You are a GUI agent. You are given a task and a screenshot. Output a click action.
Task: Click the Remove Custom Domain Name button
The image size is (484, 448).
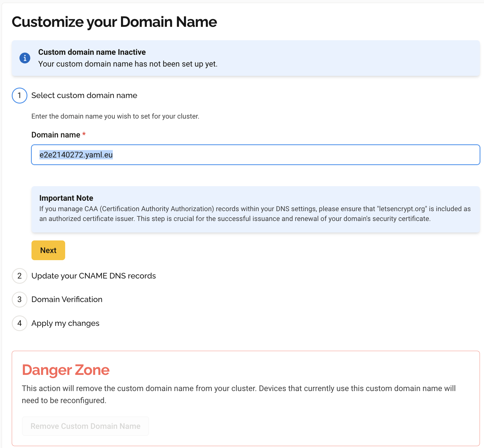click(x=85, y=426)
